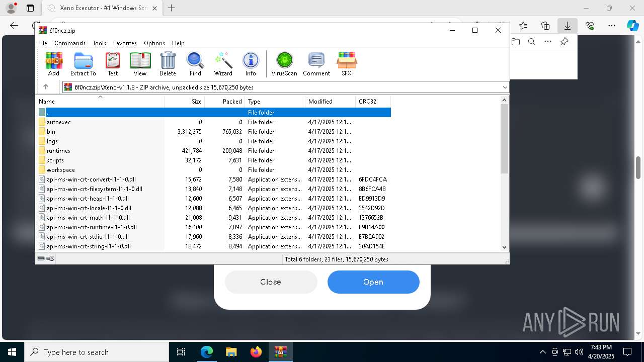
Task: Pin the downloads panel
Action: point(564,42)
